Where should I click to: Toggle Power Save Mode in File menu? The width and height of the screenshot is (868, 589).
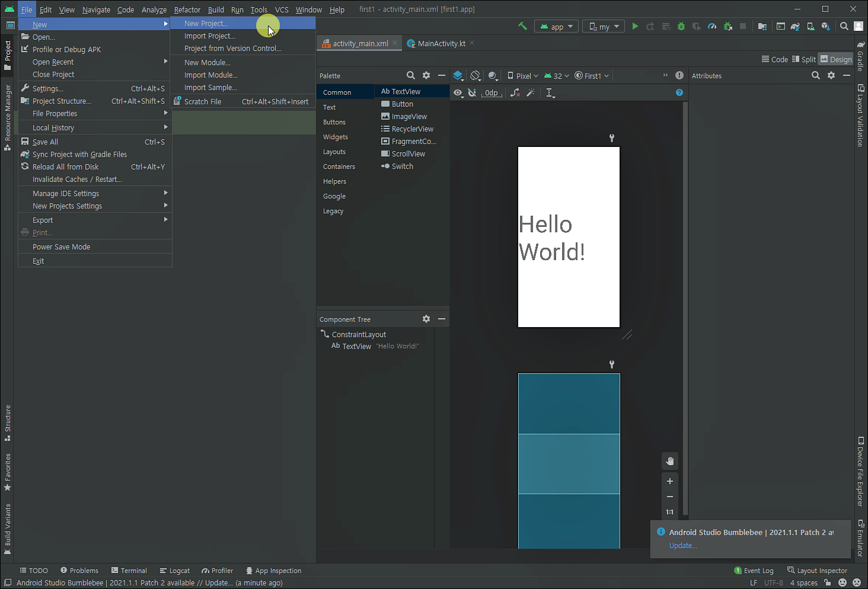point(95,247)
